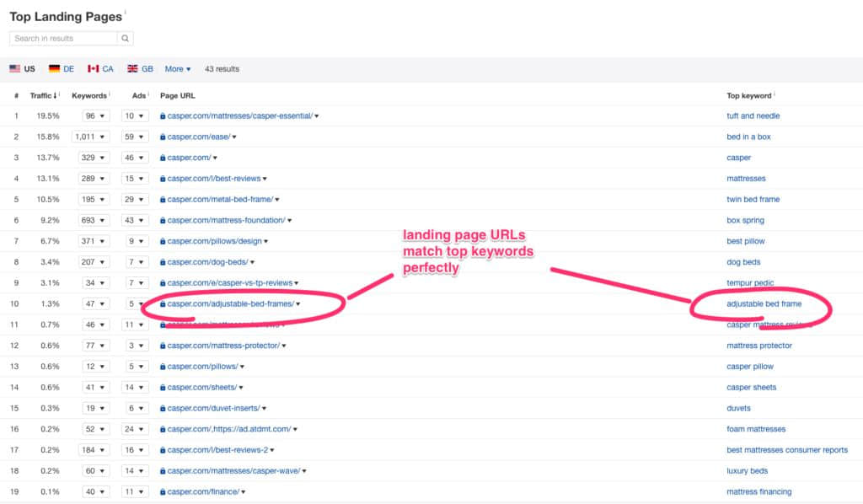Open the 1,011 keywords dropdown in row 2
This screenshot has height=504, width=863.
90,137
